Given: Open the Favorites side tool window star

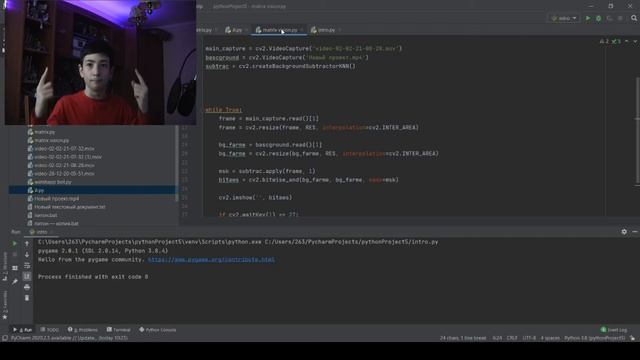Looking at the screenshot, I should coord(5,317).
